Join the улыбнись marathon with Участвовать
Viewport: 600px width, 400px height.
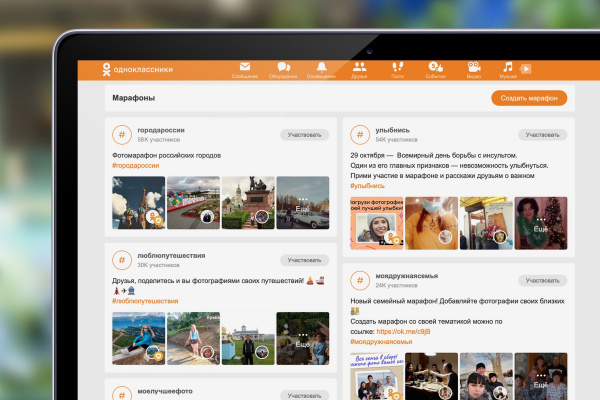[542, 134]
